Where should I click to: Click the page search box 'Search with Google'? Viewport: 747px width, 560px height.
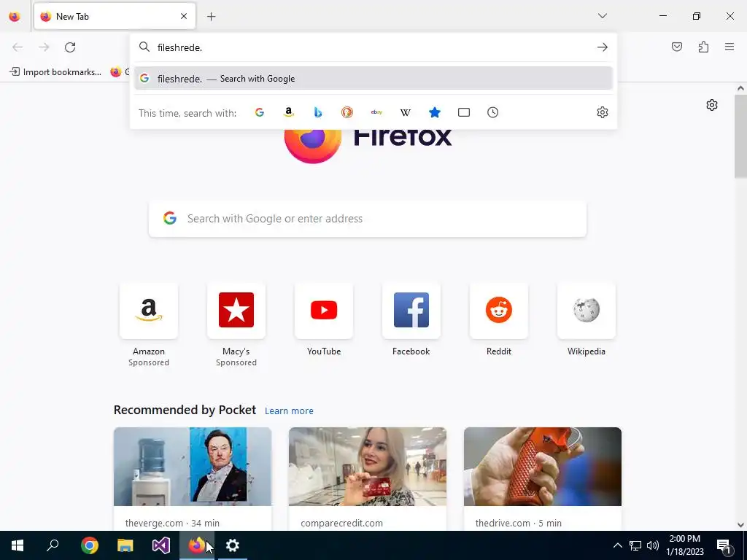(x=368, y=219)
